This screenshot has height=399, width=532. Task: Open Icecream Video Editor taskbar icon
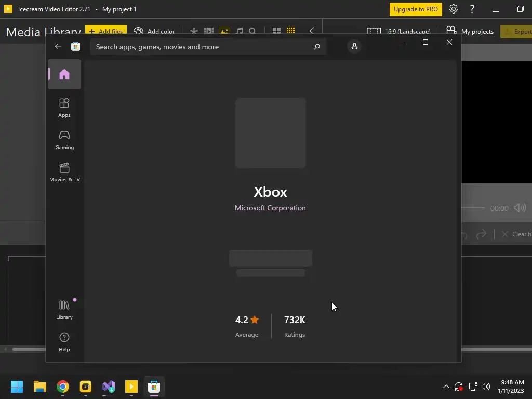pyautogui.click(x=131, y=387)
